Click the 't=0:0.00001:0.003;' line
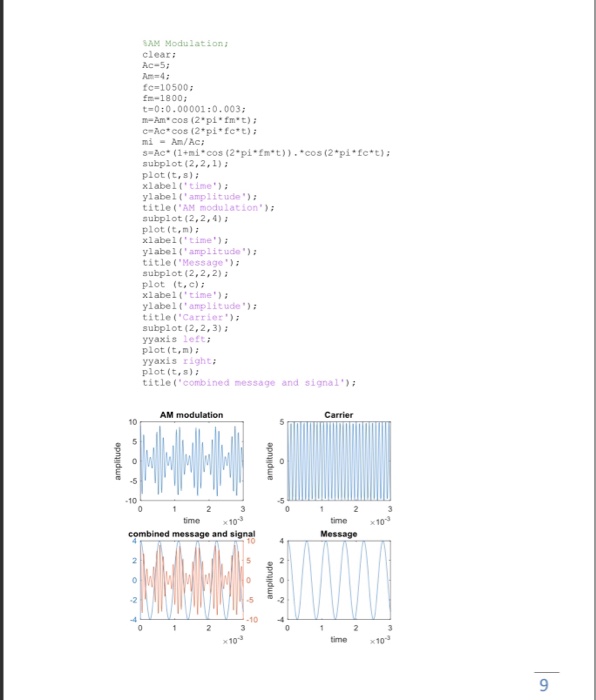 tap(194, 109)
